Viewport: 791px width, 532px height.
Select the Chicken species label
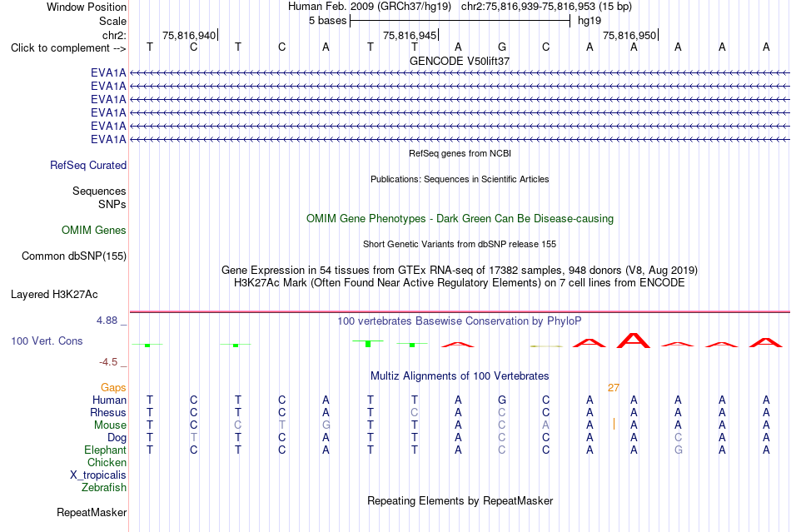(107, 462)
